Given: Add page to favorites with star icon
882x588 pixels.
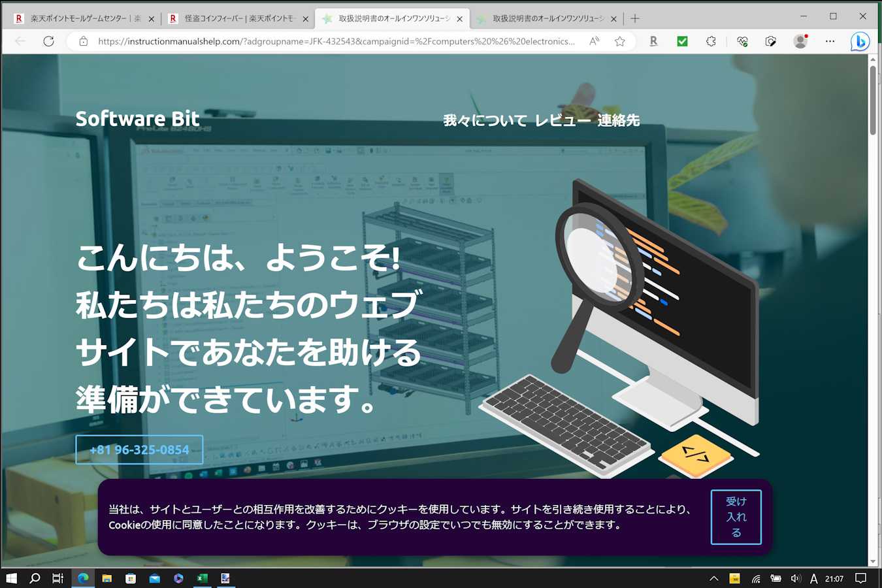Looking at the screenshot, I should click(619, 41).
